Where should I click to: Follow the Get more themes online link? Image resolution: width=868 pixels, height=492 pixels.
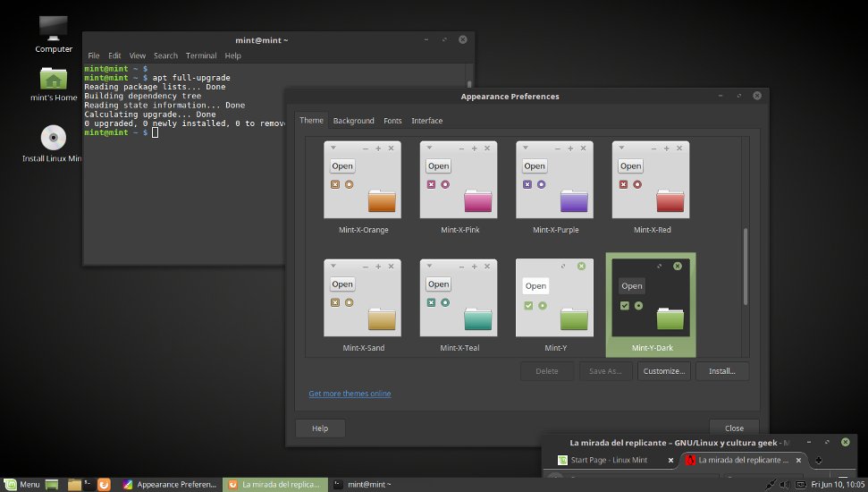pyautogui.click(x=350, y=394)
